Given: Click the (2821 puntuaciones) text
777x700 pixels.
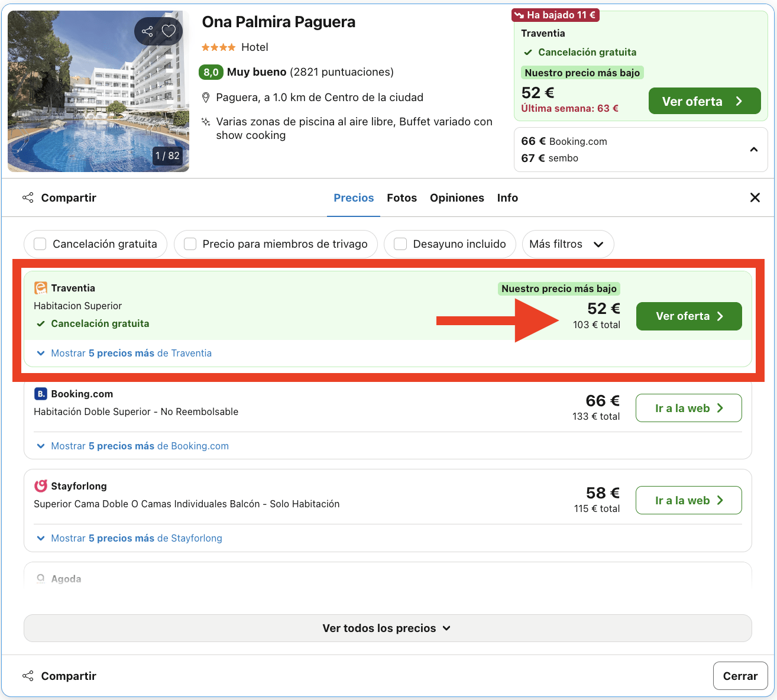Looking at the screenshot, I should pos(342,72).
